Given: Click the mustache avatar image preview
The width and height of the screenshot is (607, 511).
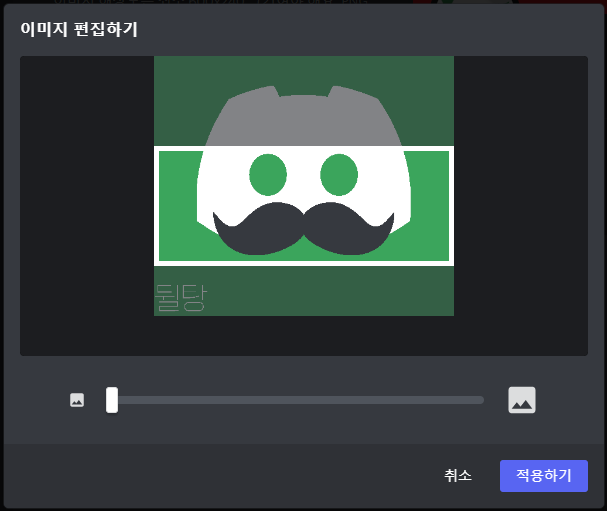Looking at the screenshot, I should (304, 186).
